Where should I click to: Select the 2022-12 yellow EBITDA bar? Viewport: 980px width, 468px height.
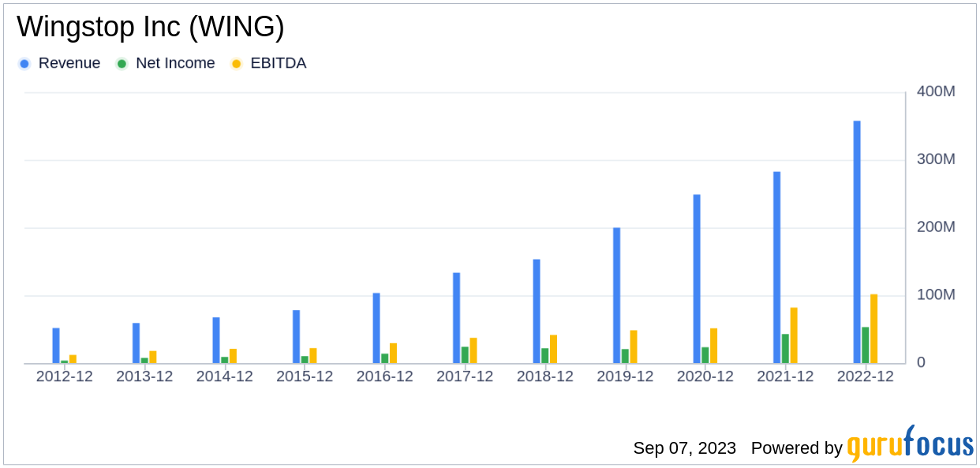(874, 329)
